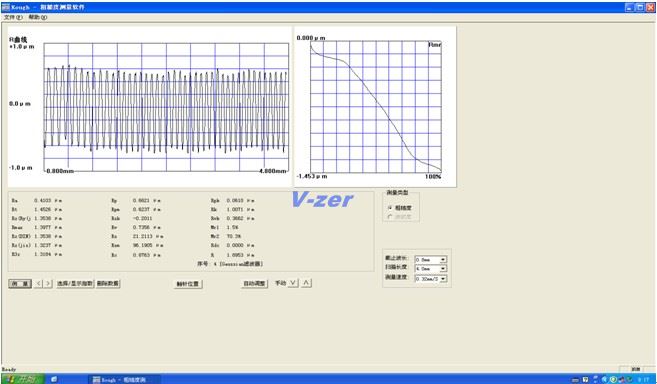This screenshot has width=657, height=384.
Task: Click the green shield tray icon
Action: pos(613,380)
